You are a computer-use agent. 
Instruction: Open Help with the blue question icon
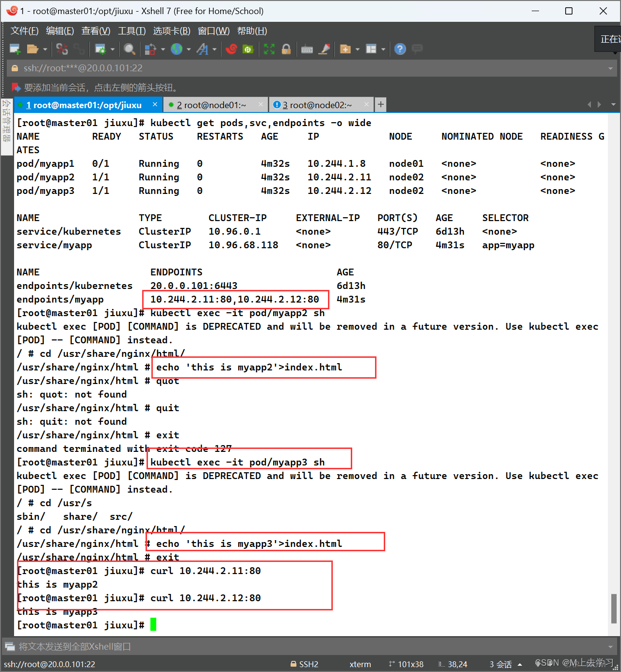[x=400, y=49]
